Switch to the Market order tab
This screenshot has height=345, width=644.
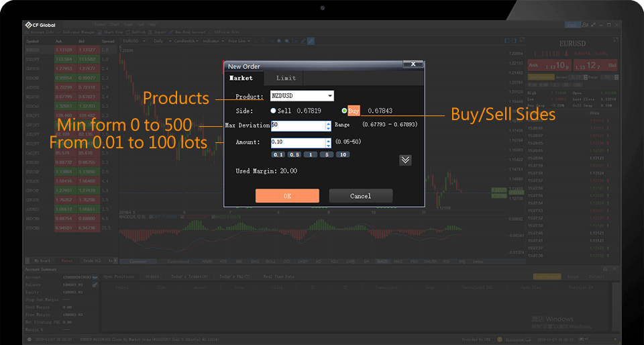coord(241,79)
